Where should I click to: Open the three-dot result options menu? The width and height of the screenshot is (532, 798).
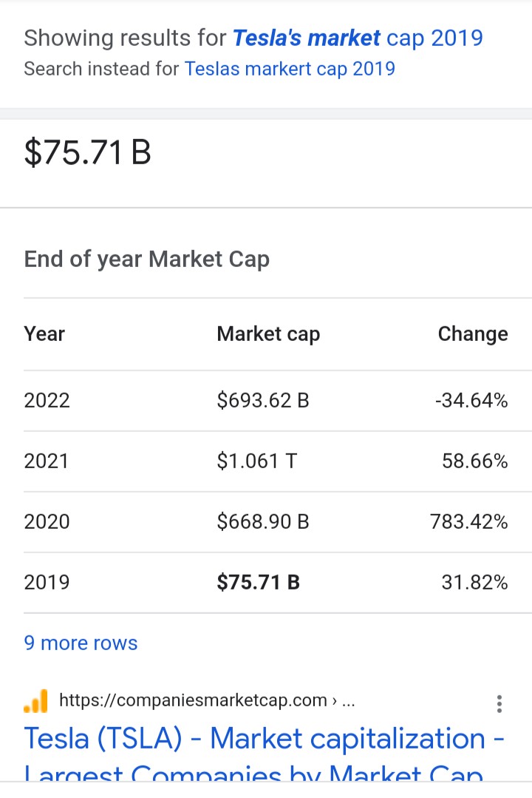coord(499,703)
